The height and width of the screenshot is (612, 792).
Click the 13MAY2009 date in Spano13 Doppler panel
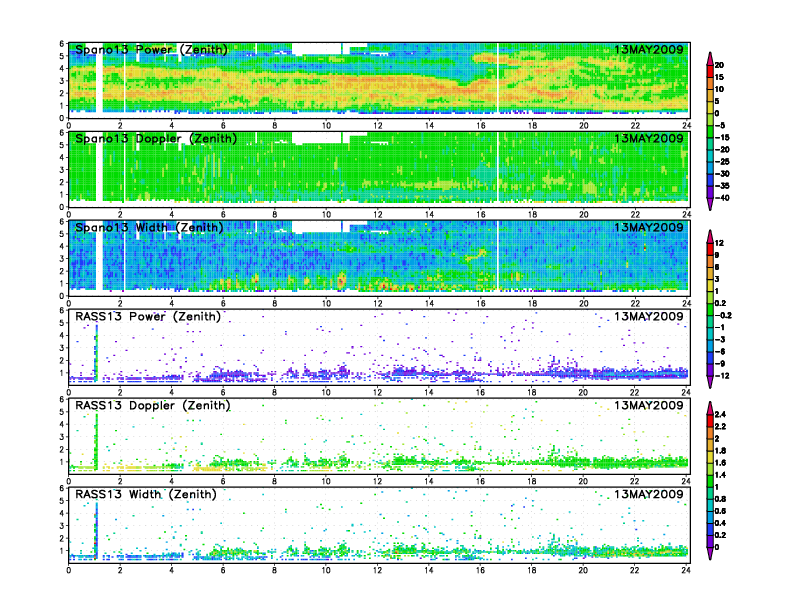649,138
